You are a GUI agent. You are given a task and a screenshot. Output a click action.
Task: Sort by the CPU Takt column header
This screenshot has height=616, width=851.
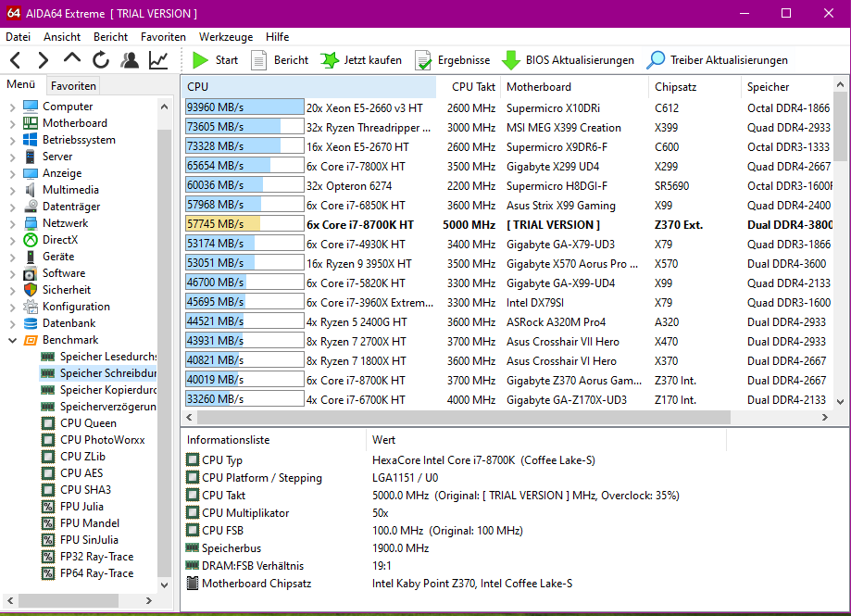[468, 87]
